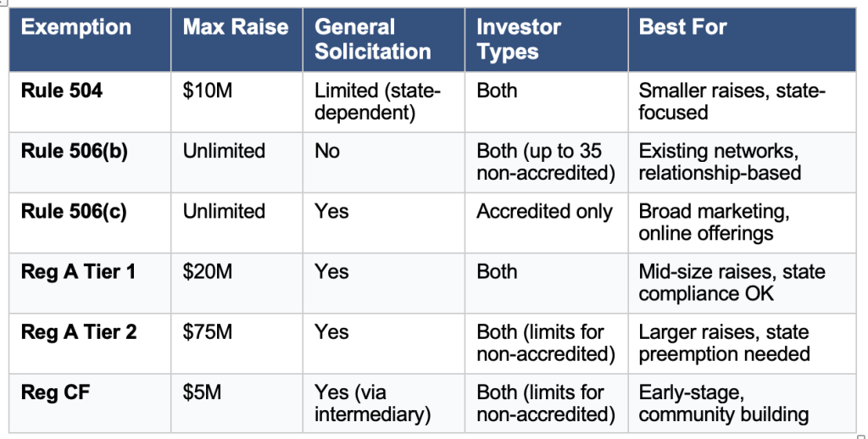This screenshot has width=868, height=439.
Task: Select the General Solicitation header cell
Action: point(373,39)
